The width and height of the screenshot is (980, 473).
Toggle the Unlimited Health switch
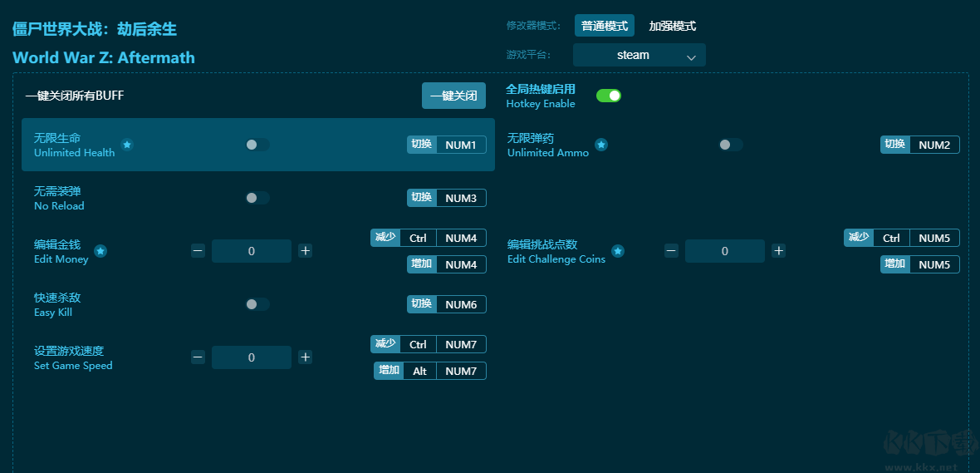tap(257, 145)
